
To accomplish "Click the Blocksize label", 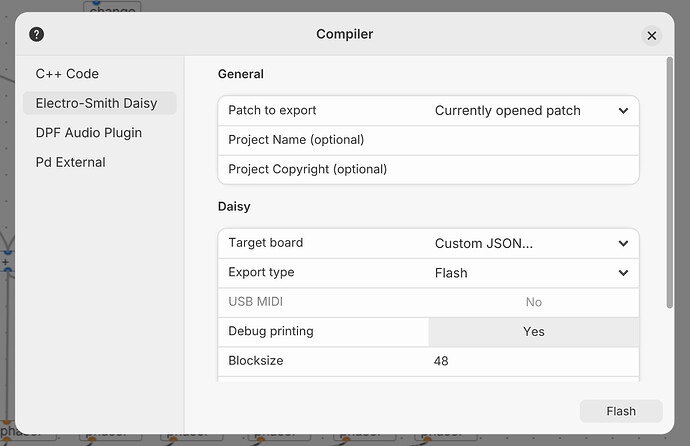I will tap(256, 361).
